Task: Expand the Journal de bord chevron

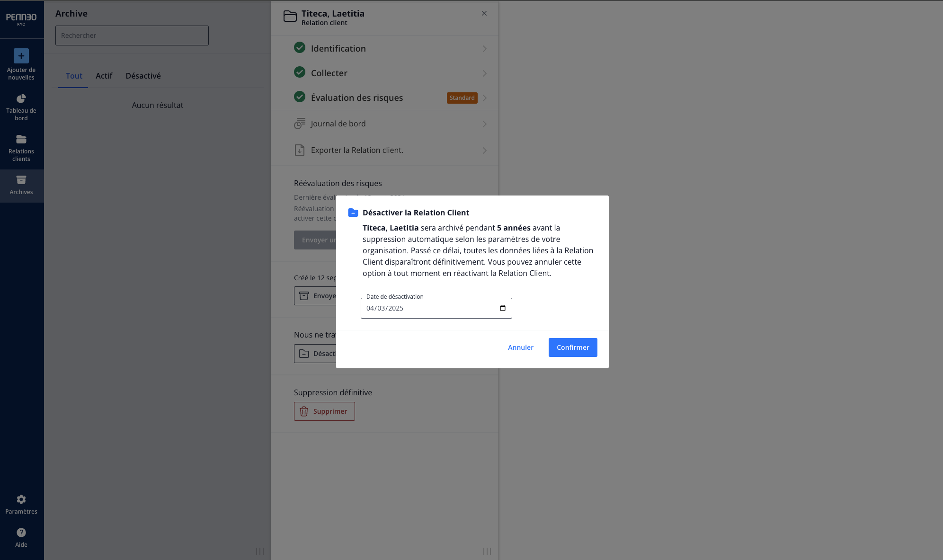Action: pyautogui.click(x=485, y=124)
